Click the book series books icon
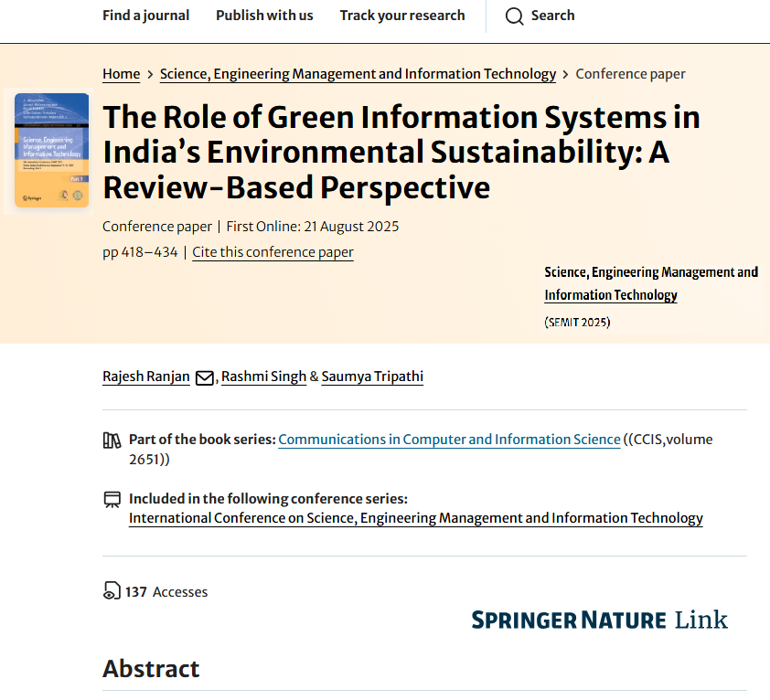The height and width of the screenshot is (700, 770). tap(112, 440)
